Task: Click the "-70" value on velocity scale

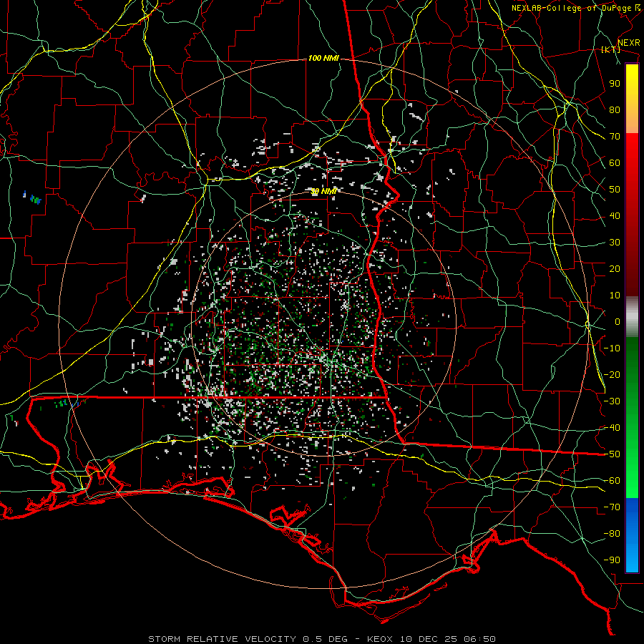Action: click(612, 507)
